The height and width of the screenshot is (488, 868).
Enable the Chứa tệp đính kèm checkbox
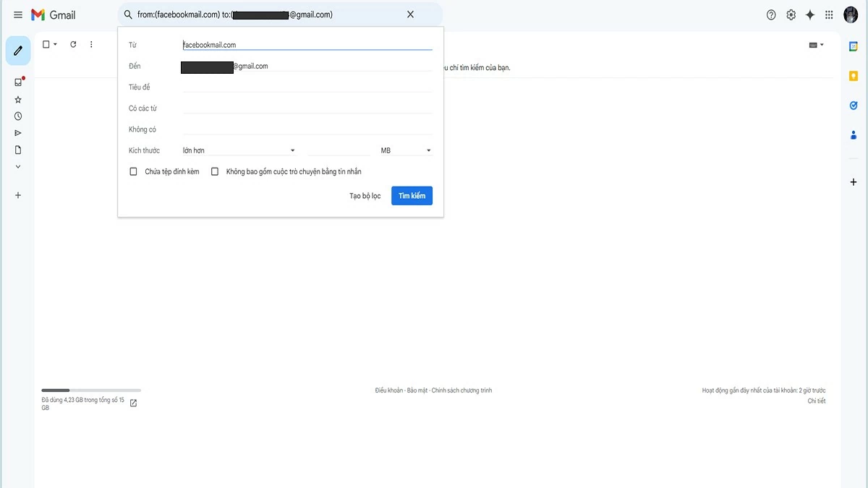[133, 171]
